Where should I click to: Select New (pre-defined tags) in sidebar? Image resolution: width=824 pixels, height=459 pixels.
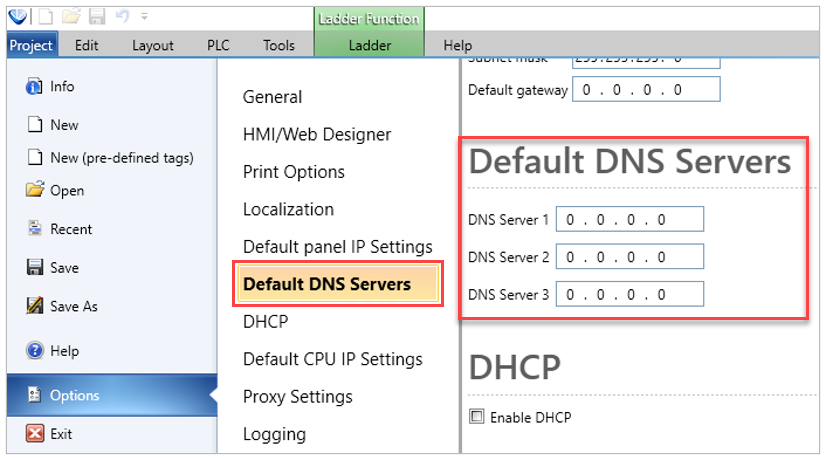[x=121, y=158]
